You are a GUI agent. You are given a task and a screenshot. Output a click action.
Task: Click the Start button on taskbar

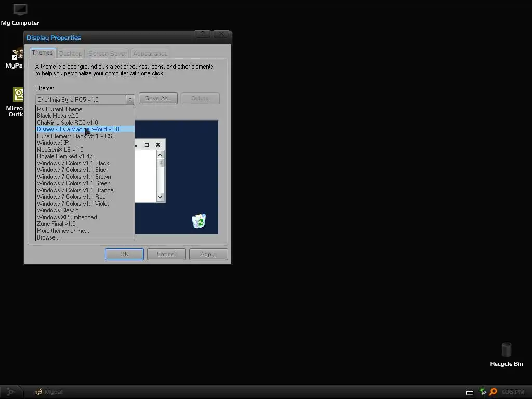coord(10,392)
